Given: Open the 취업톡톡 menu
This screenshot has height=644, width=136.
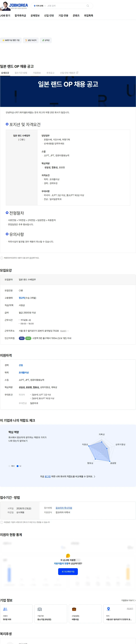Looking at the screenshot, I should tap(89, 15).
